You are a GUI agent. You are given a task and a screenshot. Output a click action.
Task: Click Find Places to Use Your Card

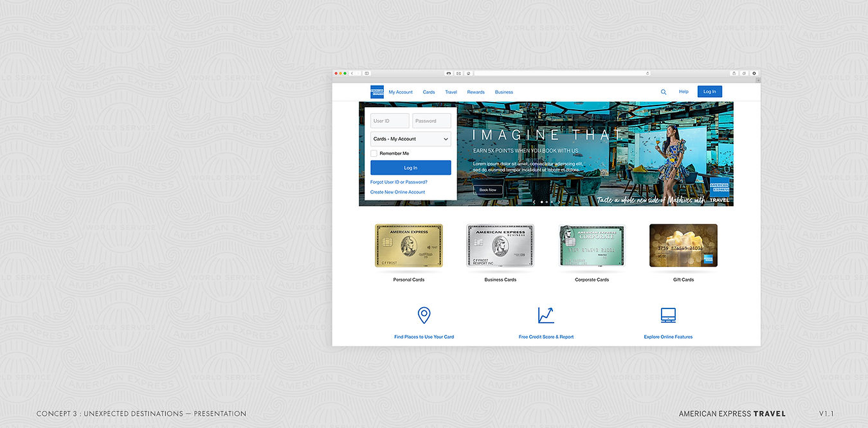424,337
